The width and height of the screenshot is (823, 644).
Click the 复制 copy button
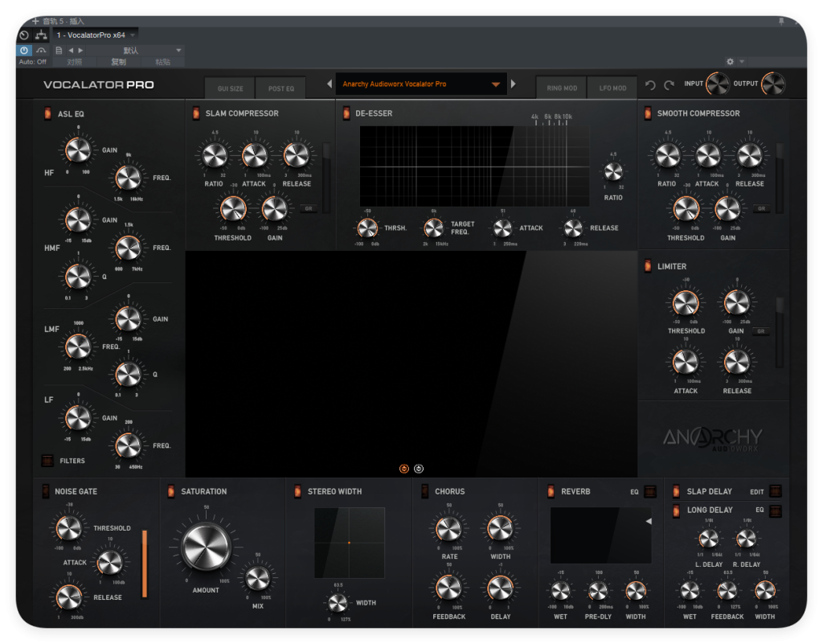(x=119, y=62)
